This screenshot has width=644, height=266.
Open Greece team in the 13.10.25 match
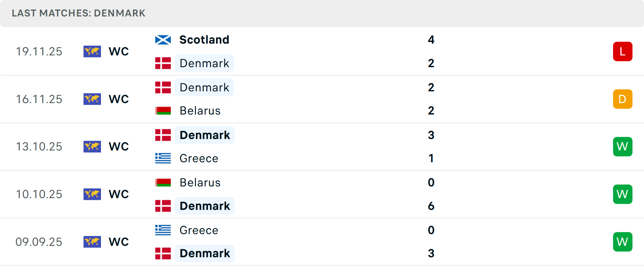(x=199, y=158)
